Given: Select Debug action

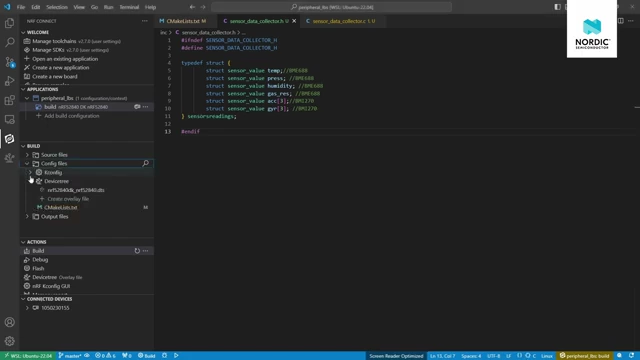Looking at the screenshot, I should point(40,260).
